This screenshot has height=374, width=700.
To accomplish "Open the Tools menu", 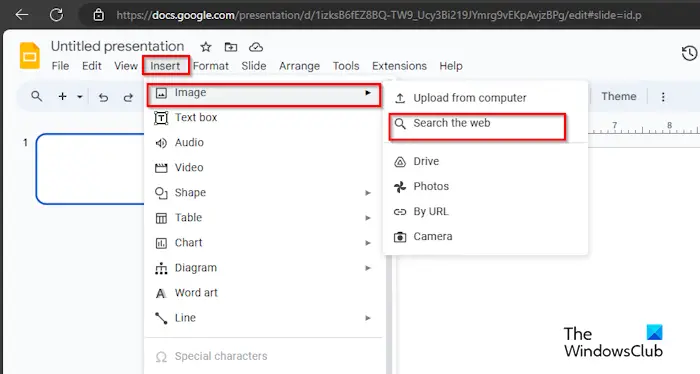I will click(x=346, y=66).
